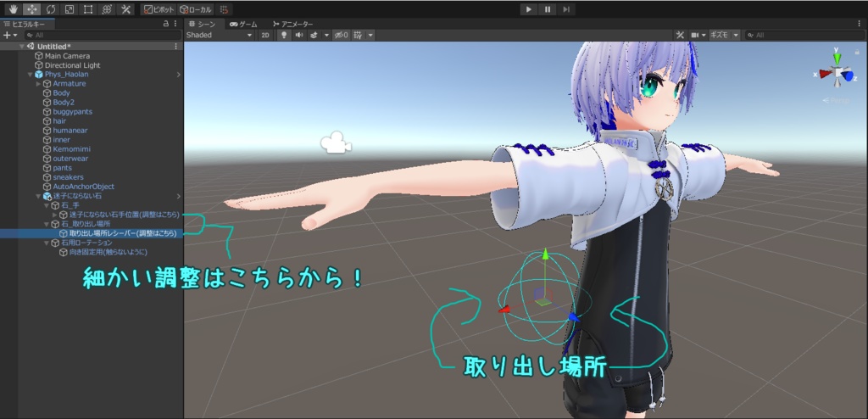Open grid settings dropdown arrow
The height and width of the screenshot is (419, 868).
click(x=370, y=35)
